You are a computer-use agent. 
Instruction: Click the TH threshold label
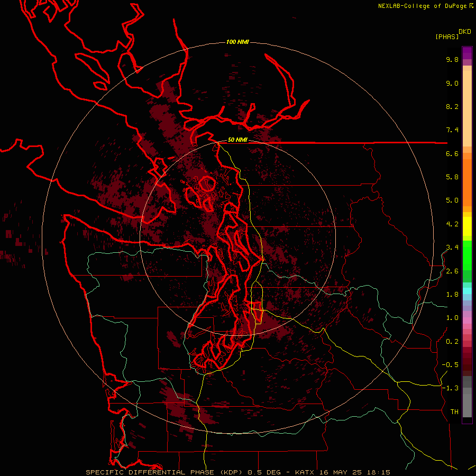coord(454,412)
